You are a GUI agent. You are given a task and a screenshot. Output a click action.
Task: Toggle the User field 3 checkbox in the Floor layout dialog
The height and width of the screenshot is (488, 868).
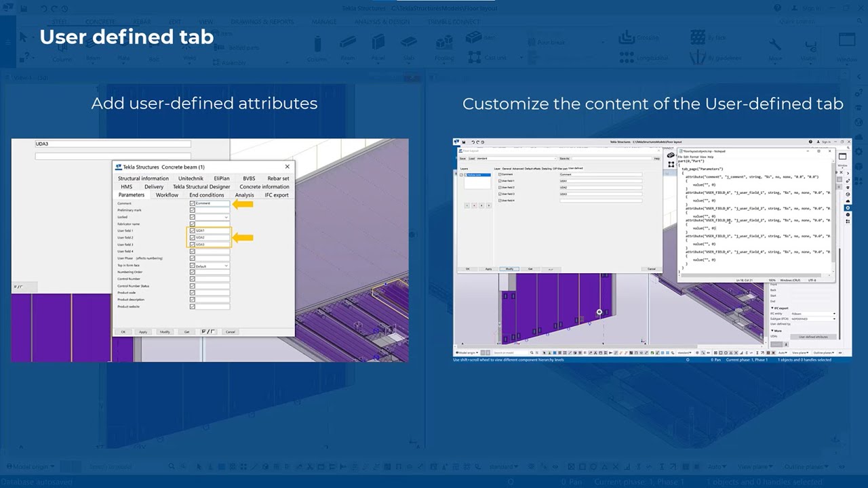[x=500, y=194]
